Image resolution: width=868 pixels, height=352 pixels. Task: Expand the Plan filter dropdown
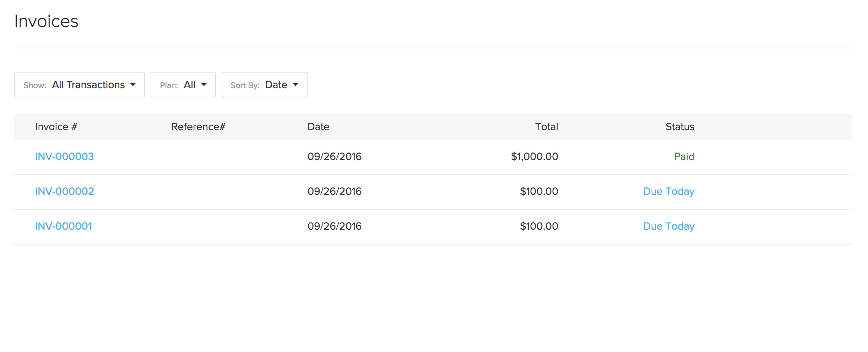click(183, 85)
